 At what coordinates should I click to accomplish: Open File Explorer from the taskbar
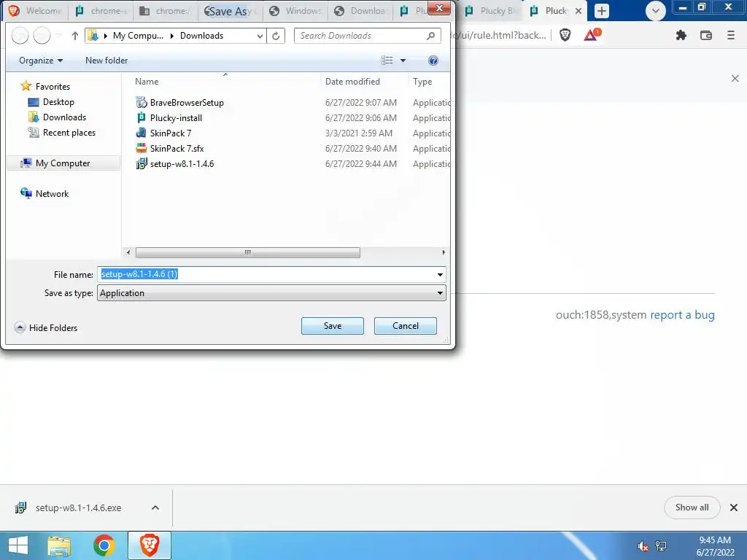pyautogui.click(x=59, y=545)
